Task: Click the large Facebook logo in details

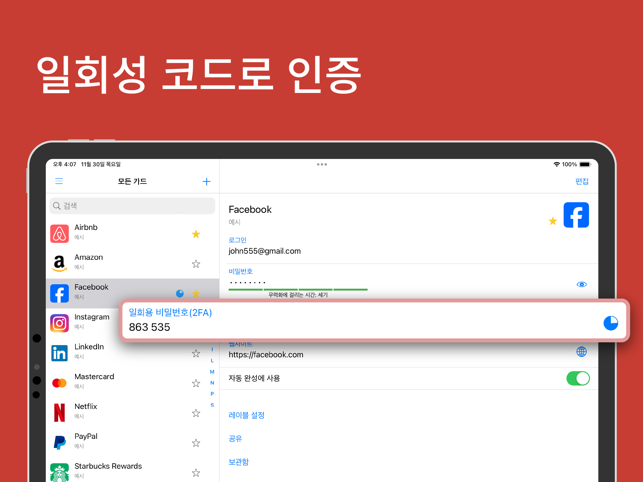Action: pos(576,215)
